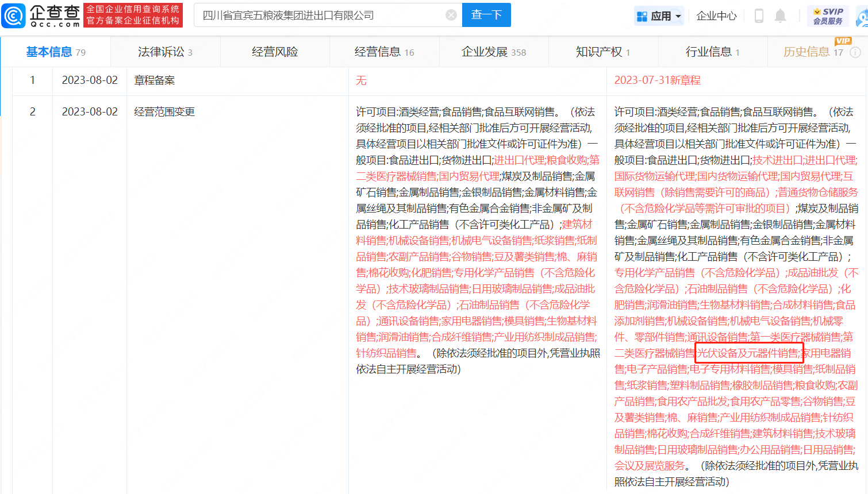The height and width of the screenshot is (494, 868).
Task: Click the mobile phone icon in header
Action: [759, 16]
